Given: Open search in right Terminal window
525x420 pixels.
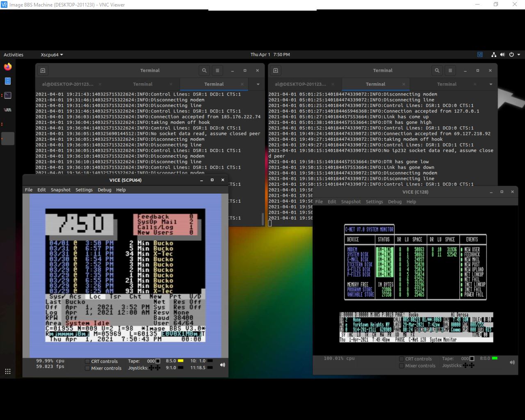Looking at the screenshot, I should 437,71.
